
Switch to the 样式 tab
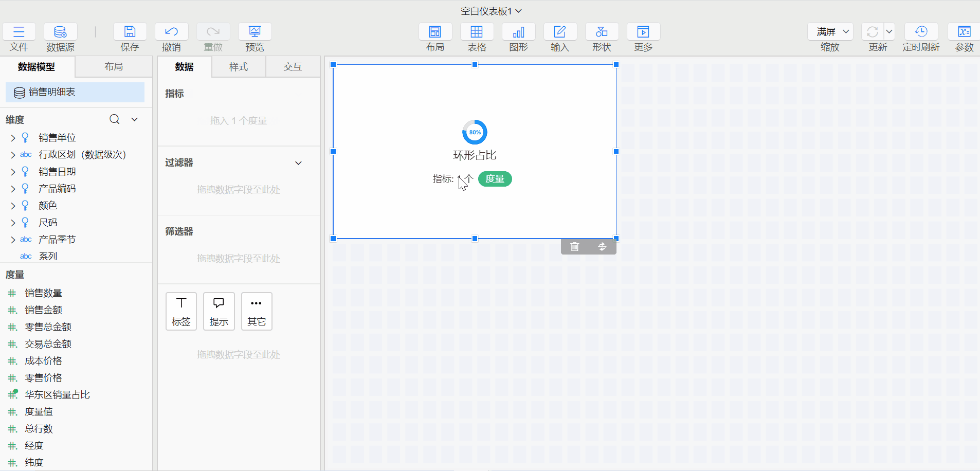coord(239,67)
